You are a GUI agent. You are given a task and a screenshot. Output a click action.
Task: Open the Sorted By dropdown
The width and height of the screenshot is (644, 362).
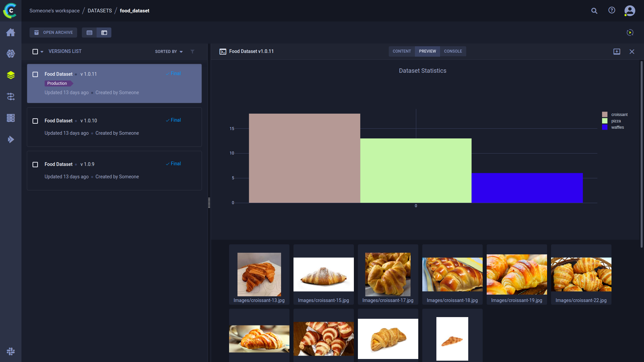(x=169, y=52)
